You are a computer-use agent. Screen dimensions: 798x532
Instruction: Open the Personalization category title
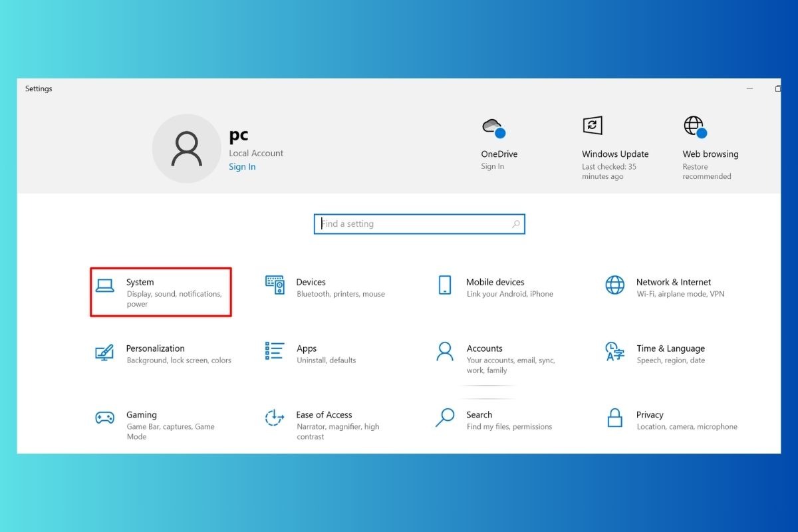point(156,348)
